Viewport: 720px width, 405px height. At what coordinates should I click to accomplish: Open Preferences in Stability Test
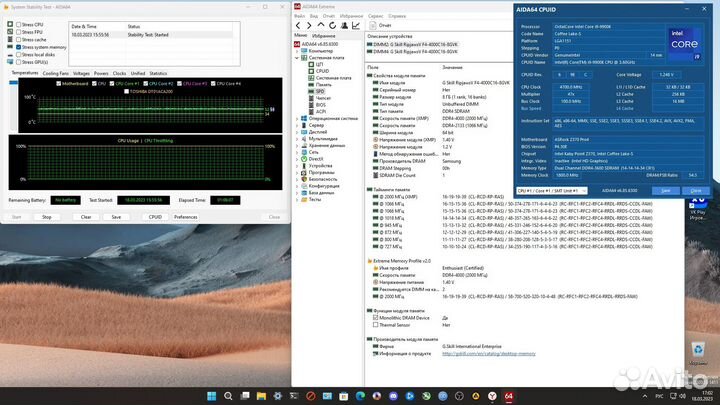tap(186, 217)
